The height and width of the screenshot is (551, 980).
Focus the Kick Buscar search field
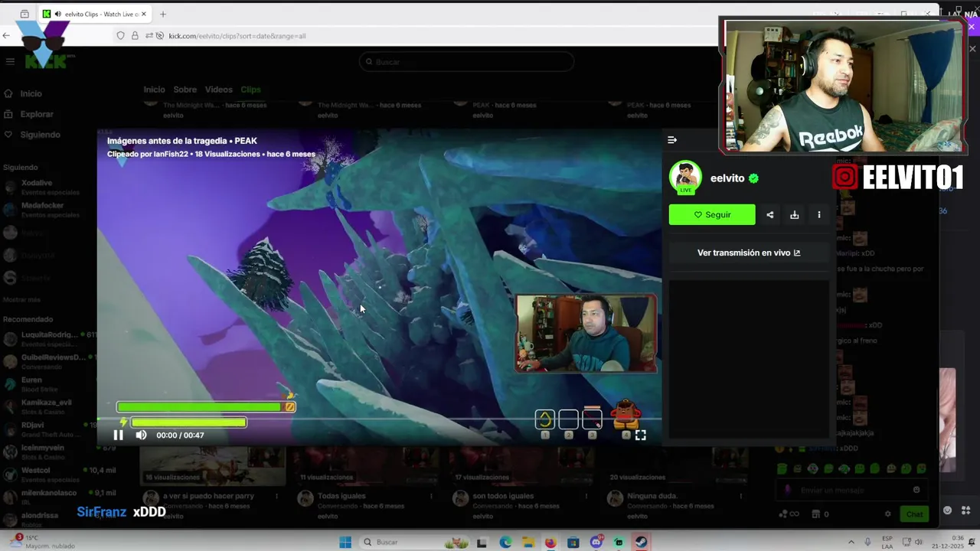pos(466,62)
